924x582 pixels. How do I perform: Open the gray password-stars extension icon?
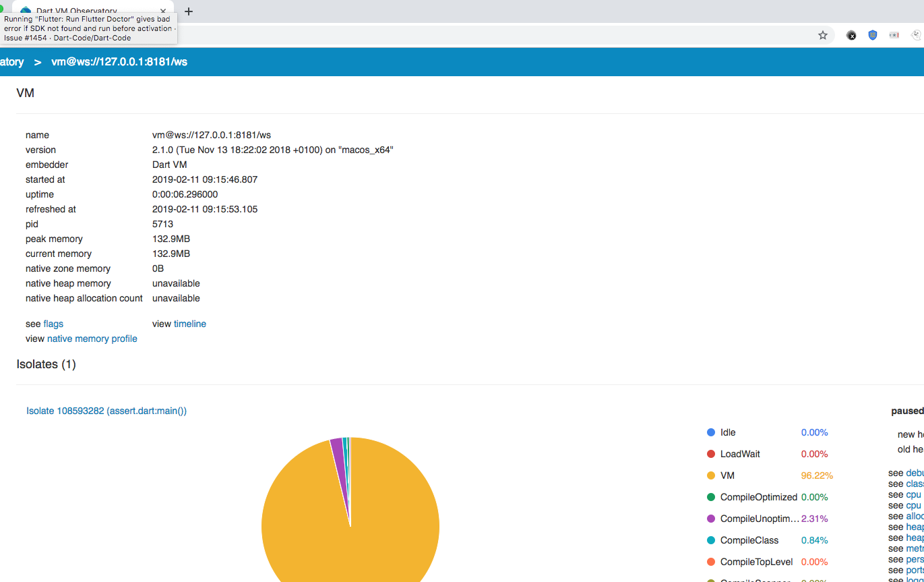pyautogui.click(x=894, y=35)
